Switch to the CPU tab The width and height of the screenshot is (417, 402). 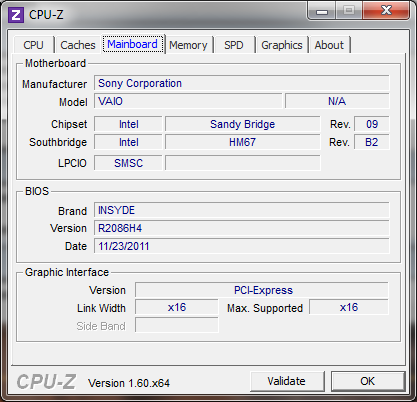(33, 45)
